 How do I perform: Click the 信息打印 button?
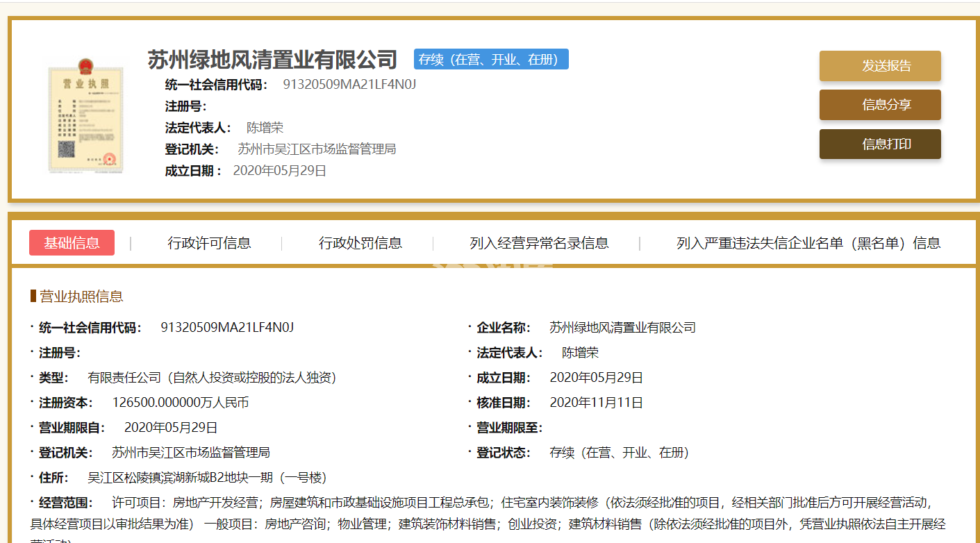click(880, 144)
